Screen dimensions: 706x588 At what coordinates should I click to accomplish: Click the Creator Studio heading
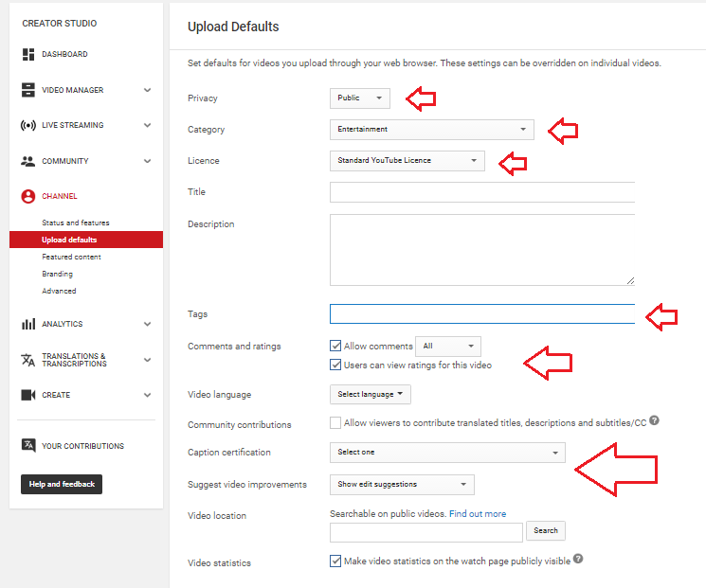60,24
